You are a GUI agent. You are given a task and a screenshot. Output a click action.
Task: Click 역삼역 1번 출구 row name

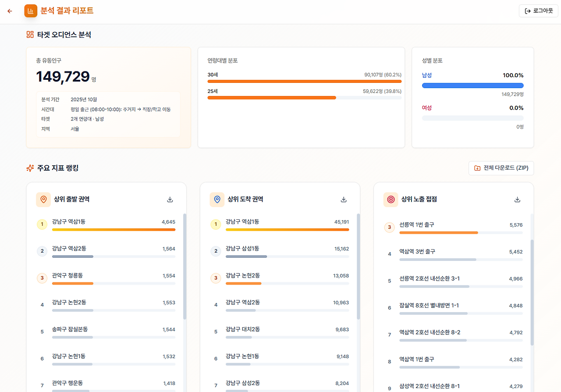tap(417, 359)
